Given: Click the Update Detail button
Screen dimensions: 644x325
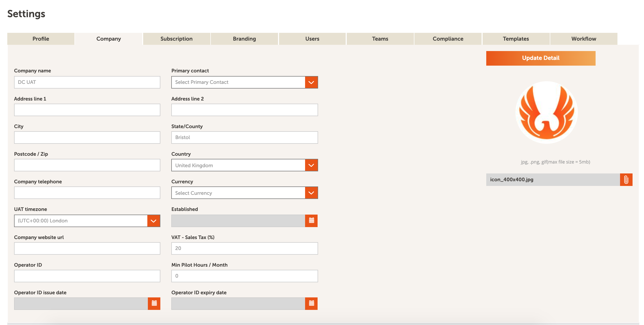Looking at the screenshot, I should (541, 58).
